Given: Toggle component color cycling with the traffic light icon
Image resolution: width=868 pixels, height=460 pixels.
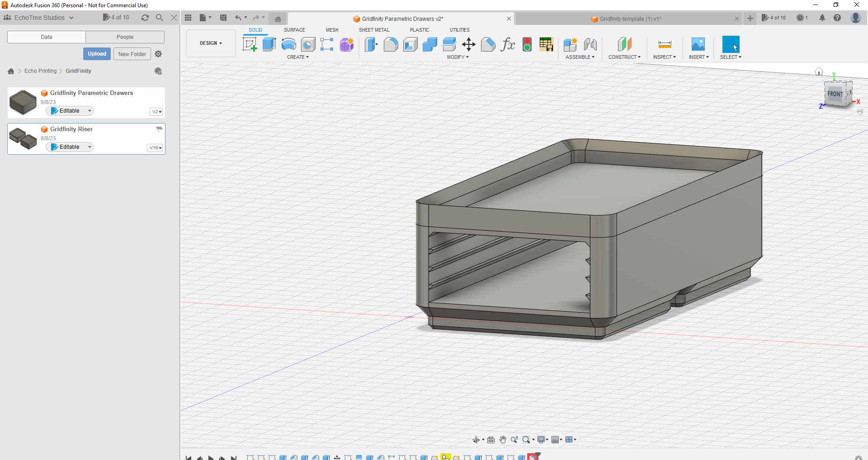Looking at the screenshot, I should [527, 44].
